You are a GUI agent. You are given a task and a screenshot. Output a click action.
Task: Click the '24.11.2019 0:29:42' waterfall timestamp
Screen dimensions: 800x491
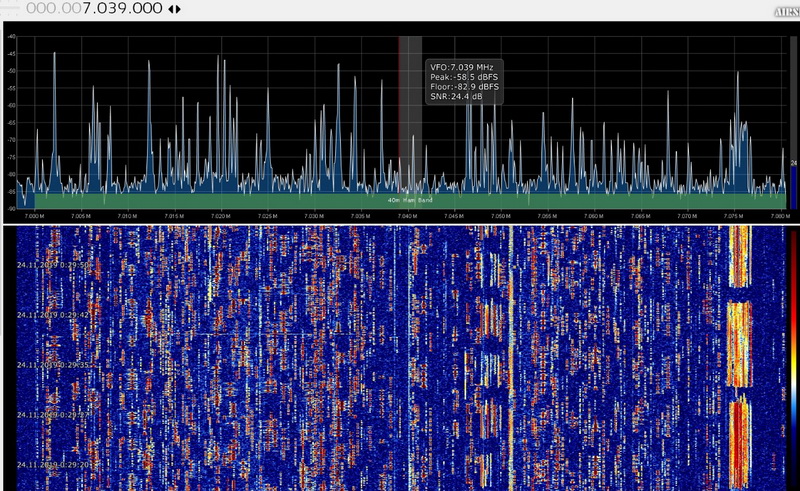[53, 315]
